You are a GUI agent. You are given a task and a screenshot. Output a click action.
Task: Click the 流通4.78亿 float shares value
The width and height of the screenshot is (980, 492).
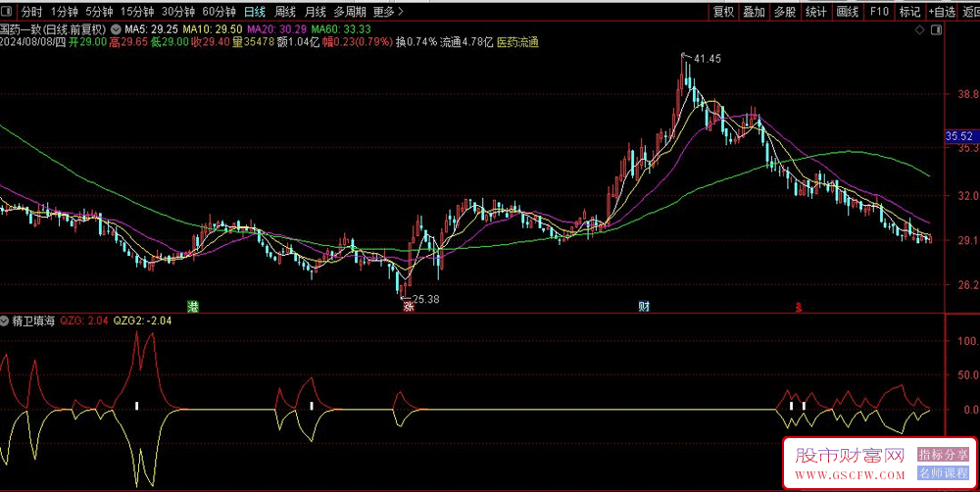pos(466,42)
